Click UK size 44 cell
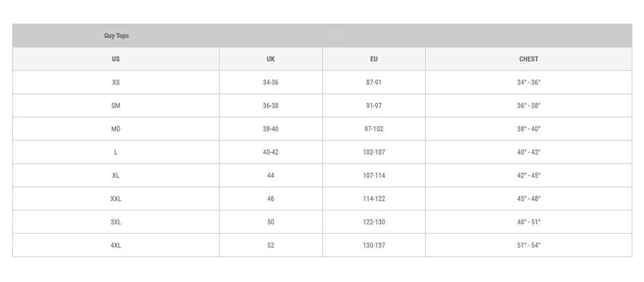644x282 pixels. point(270,175)
